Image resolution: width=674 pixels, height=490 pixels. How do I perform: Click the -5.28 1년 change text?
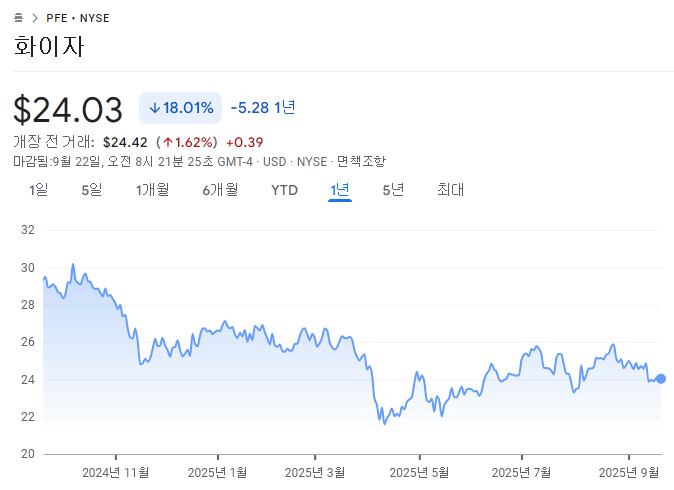coord(263,107)
